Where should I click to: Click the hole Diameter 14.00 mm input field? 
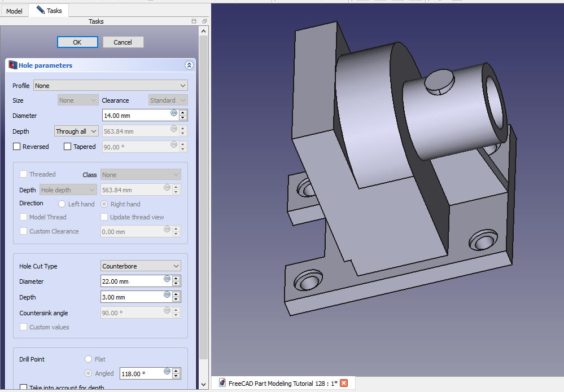pyautogui.click(x=135, y=116)
